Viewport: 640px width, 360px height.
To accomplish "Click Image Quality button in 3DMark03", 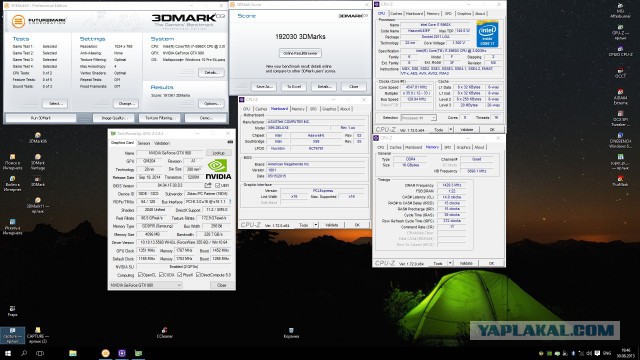I will click(x=113, y=118).
